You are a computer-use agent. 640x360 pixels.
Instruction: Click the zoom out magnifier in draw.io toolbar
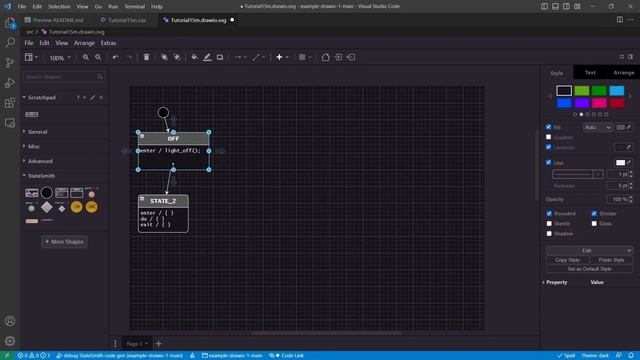[x=98, y=57]
